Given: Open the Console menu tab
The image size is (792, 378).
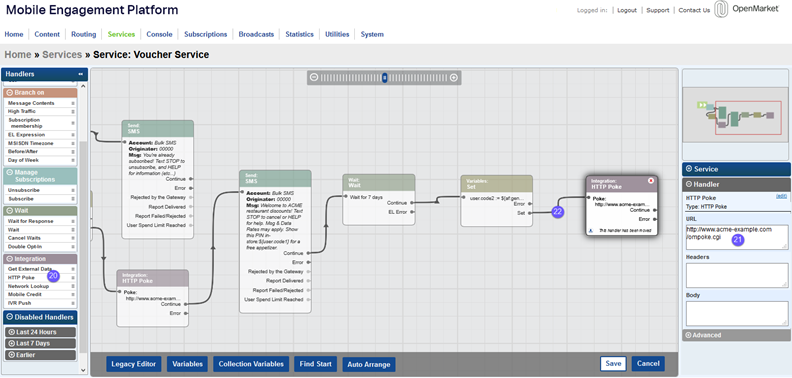Looking at the screenshot, I should [159, 34].
